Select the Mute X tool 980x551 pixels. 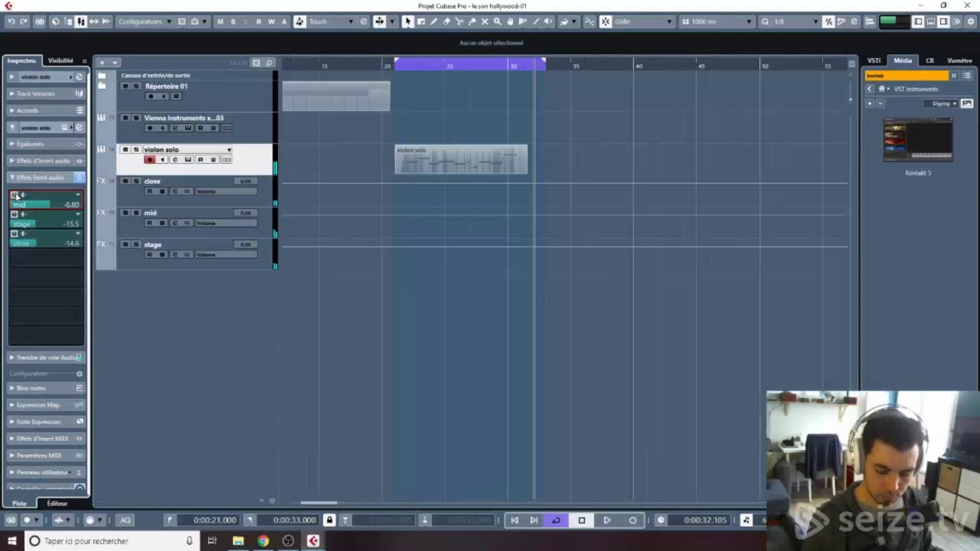pyautogui.click(x=485, y=21)
